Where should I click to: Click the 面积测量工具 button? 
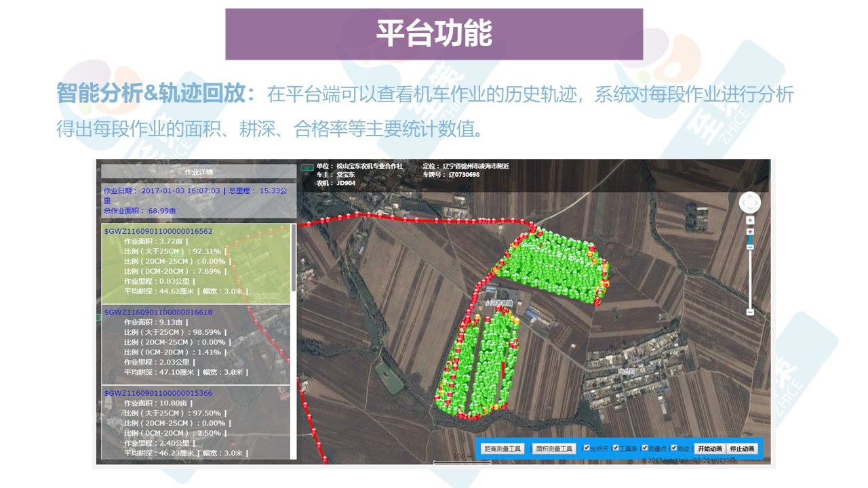coord(554,449)
